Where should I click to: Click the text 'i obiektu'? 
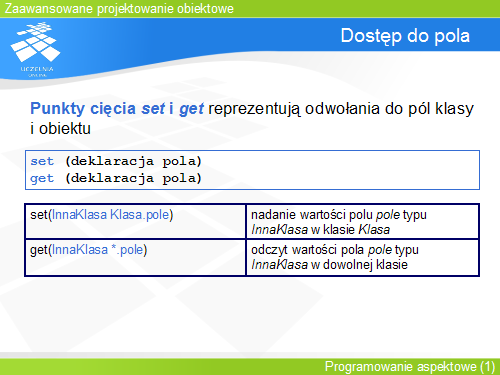click(60, 129)
